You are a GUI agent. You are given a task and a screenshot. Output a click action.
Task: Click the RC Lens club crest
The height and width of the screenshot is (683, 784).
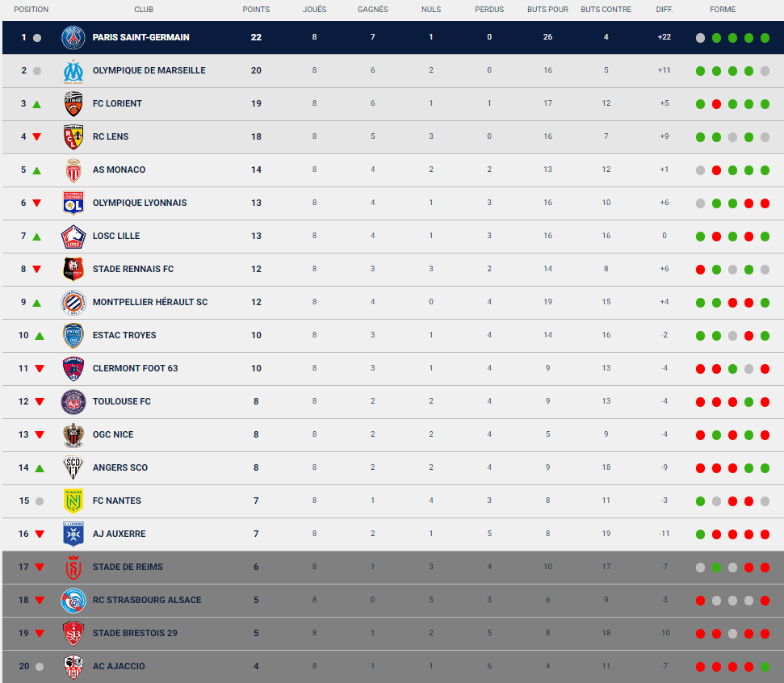pyautogui.click(x=73, y=137)
